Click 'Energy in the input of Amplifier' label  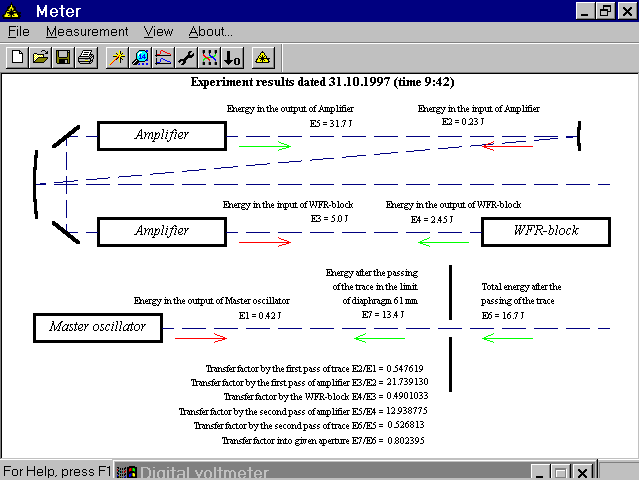pyautogui.click(x=479, y=109)
